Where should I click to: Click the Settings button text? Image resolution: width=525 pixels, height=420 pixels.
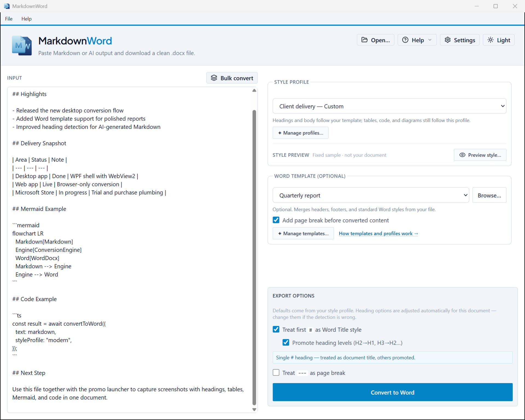(x=464, y=40)
